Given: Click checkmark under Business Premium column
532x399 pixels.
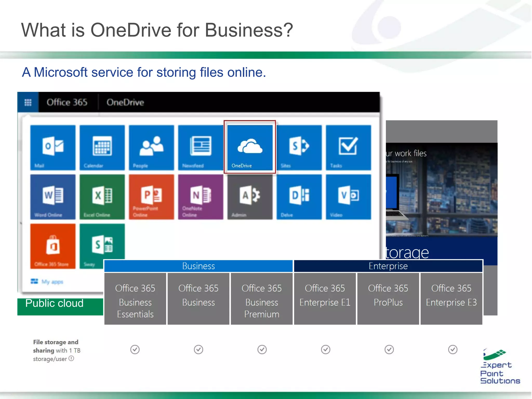Looking at the screenshot, I should (x=262, y=350).
